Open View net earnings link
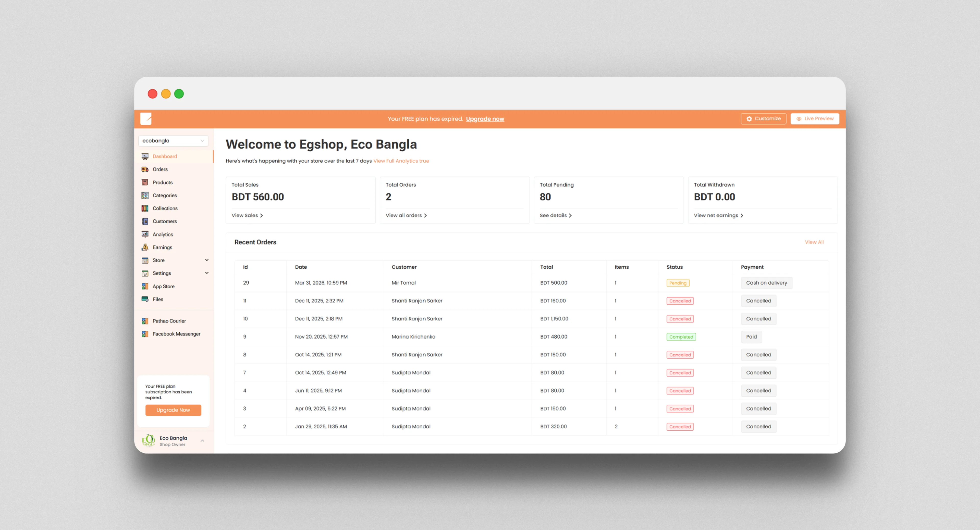Viewport: 980px width, 530px height. click(719, 215)
